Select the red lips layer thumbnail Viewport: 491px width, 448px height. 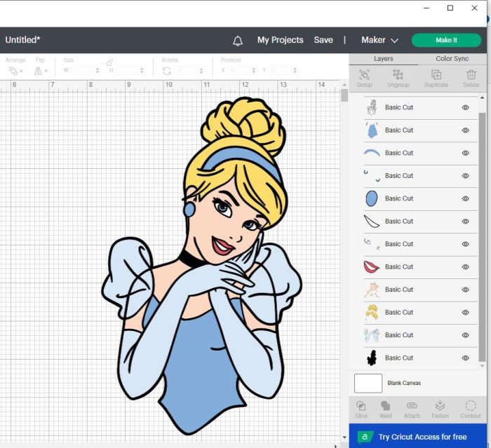pos(372,266)
